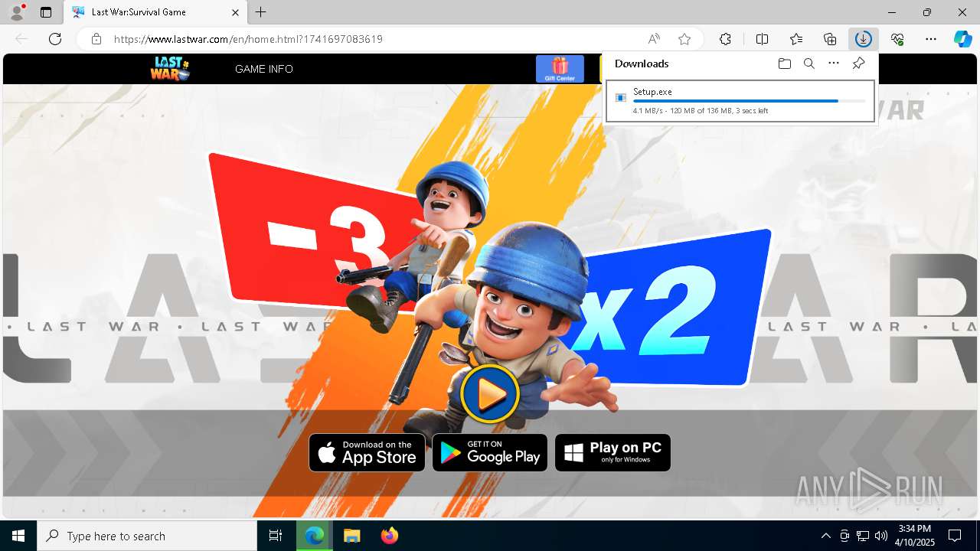Viewport: 980px width, 551px height.
Task: Launch Firefox from taskbar
Action: click(x=390, y=536)
